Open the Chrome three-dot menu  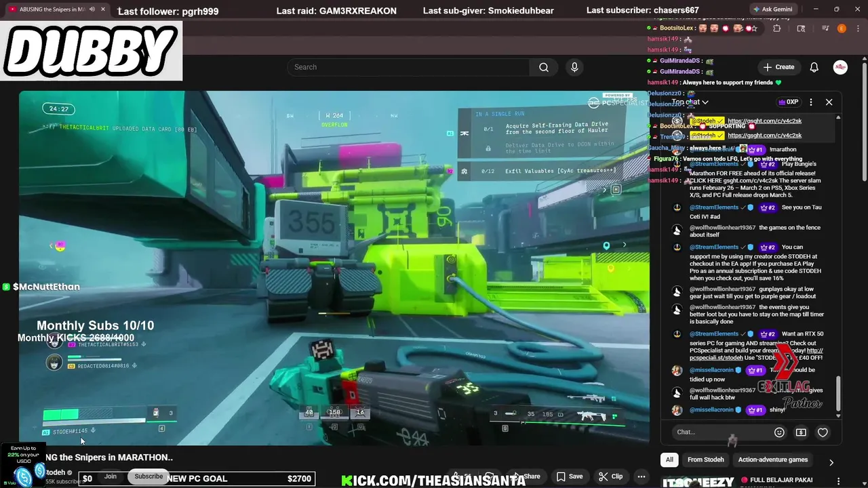click(x=858, y=28)
